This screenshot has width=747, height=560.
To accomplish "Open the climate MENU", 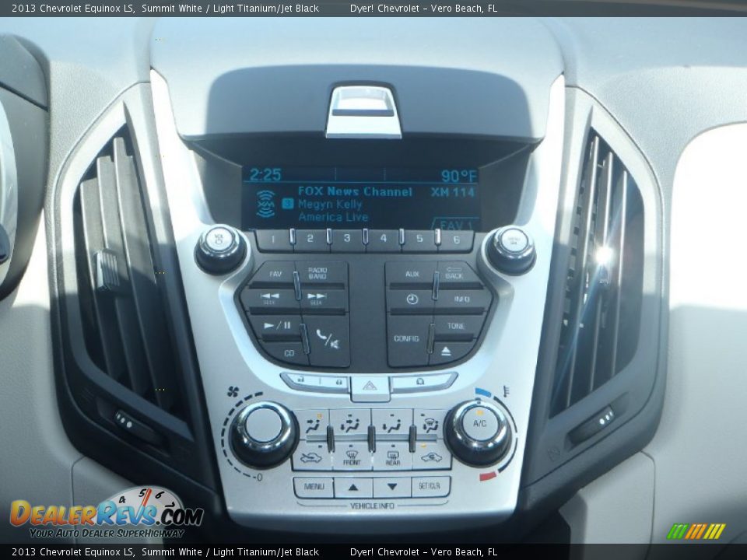I will click(x=315, y=486).
